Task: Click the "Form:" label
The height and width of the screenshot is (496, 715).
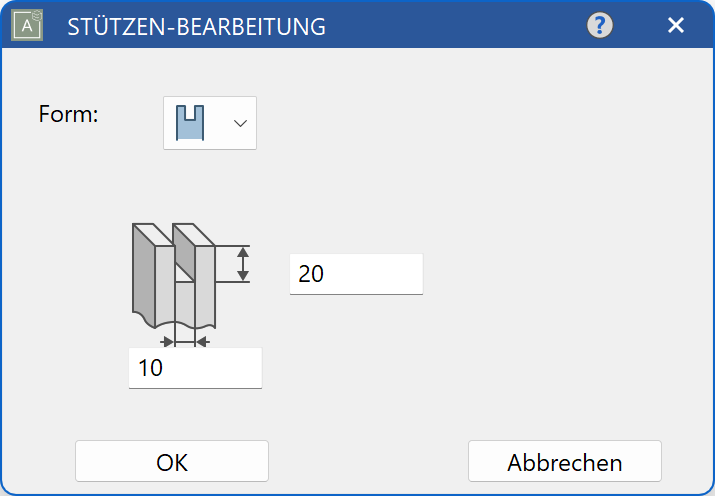Action: (x=68, y=114)
